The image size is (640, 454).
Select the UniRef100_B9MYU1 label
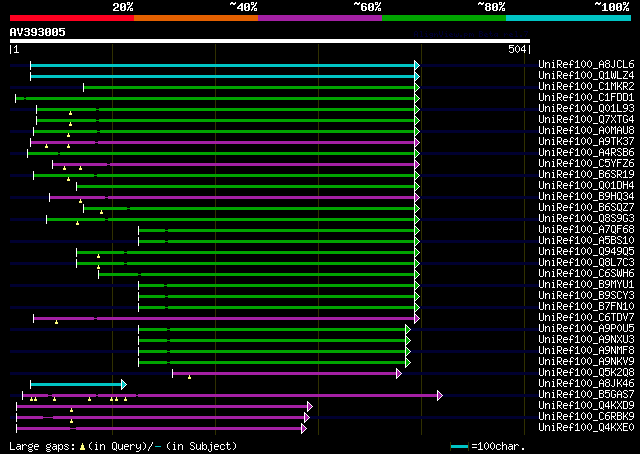(586, 285)
